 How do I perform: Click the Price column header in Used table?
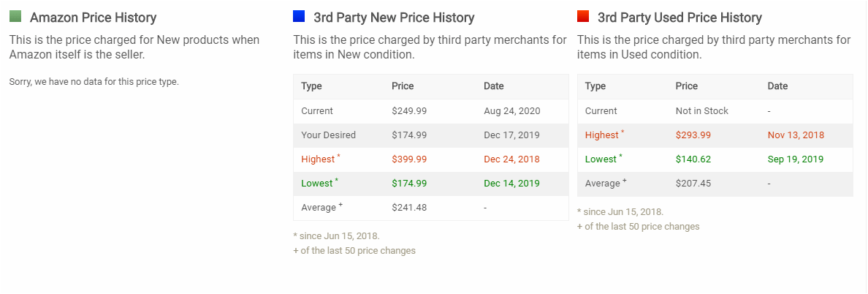tap(686, 86)
